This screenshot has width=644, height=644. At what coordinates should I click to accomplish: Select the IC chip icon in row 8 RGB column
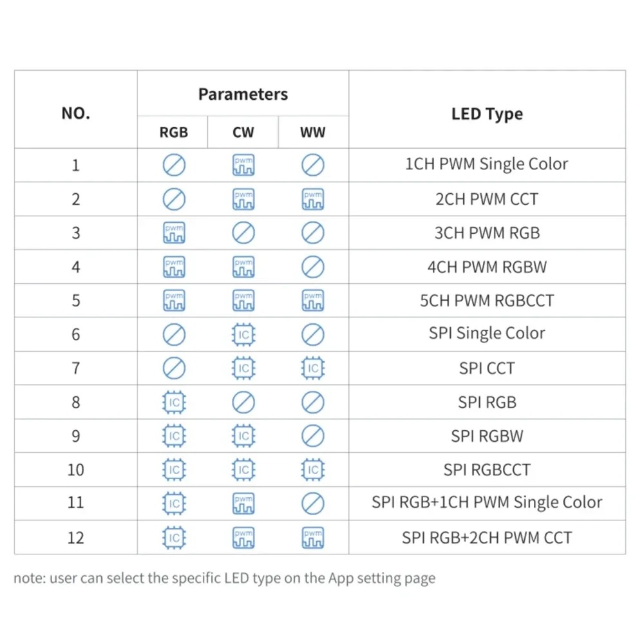(174, 402)
